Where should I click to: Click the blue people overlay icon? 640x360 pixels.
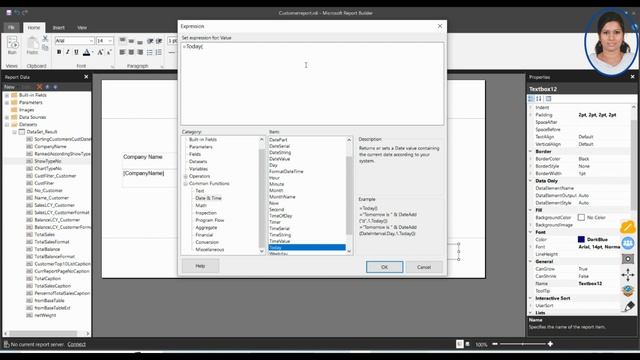pos(628,243)
